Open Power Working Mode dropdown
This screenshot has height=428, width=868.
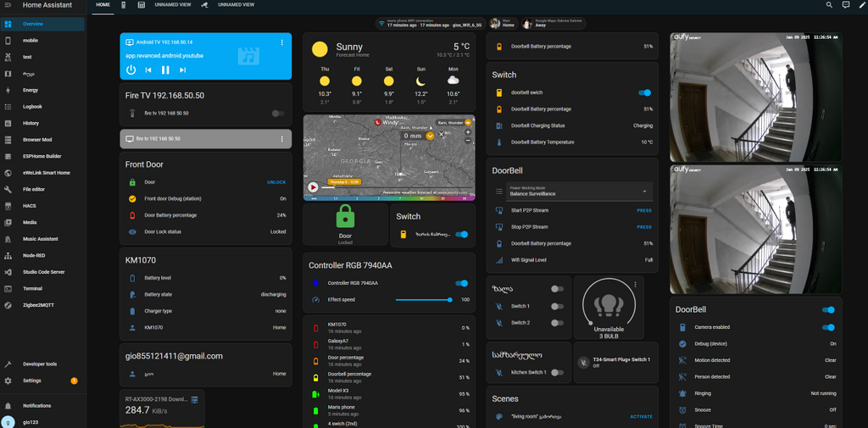coord(579,192)
